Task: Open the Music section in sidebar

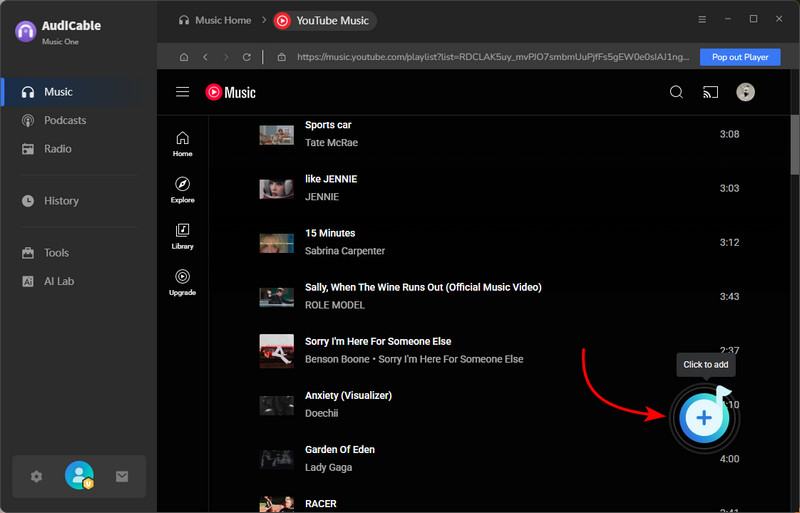Action: point(79,92)
